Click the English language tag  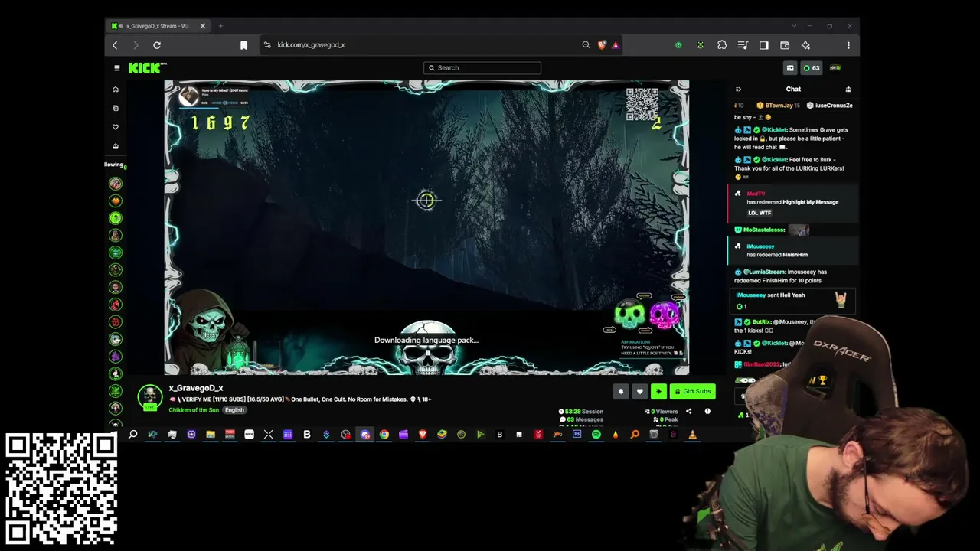234,410
